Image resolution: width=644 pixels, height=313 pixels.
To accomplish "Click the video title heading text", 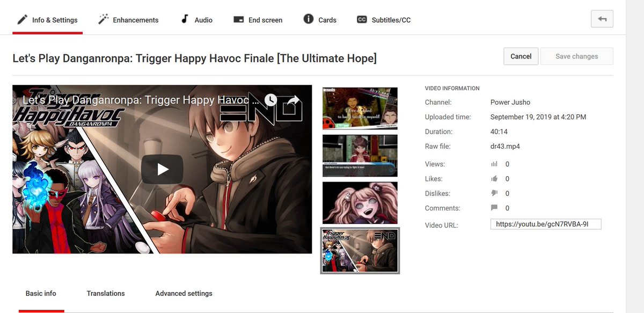I will pos(194,58).
